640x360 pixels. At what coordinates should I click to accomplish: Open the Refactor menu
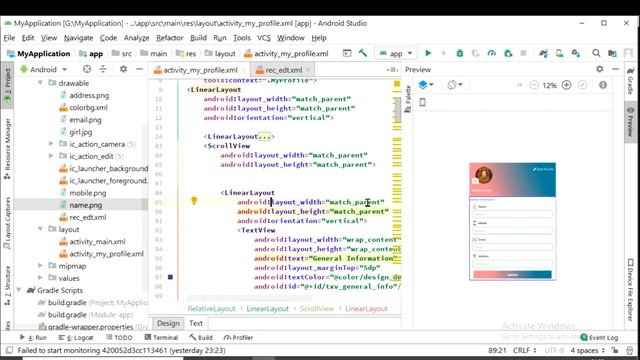tap(169, 38)
